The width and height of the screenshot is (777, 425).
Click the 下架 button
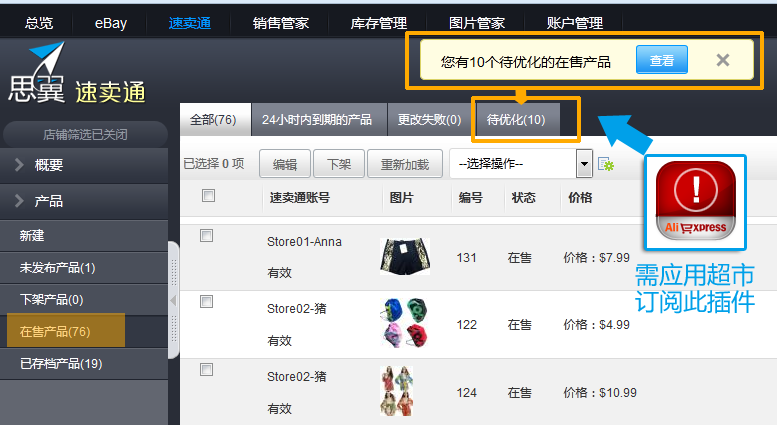[x=339, y=164]
